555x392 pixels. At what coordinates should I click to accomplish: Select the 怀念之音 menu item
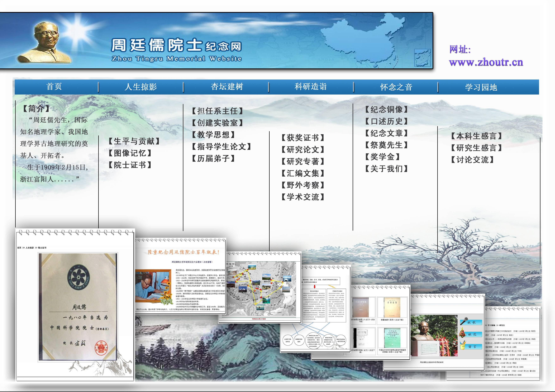pyautogui.click(x=396, y=87)
